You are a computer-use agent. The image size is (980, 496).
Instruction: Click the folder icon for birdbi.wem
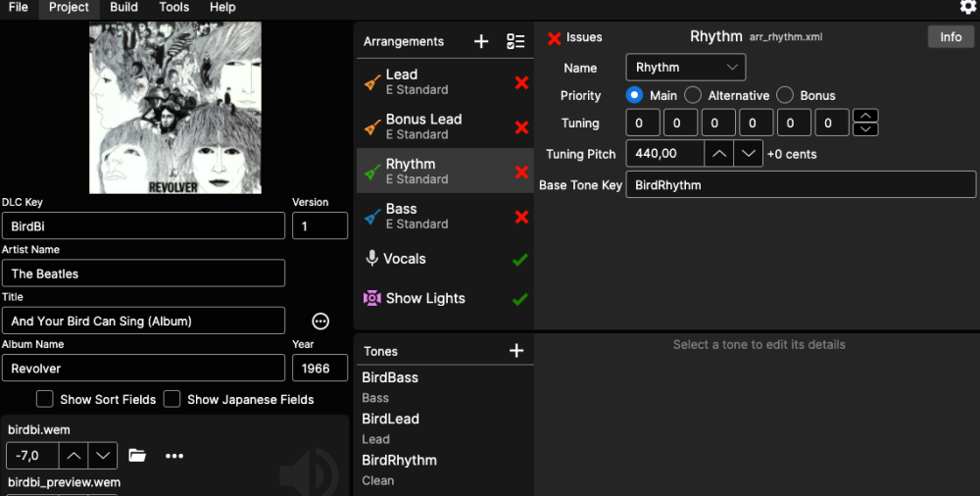pyautogui.click(x=137, y=456)
